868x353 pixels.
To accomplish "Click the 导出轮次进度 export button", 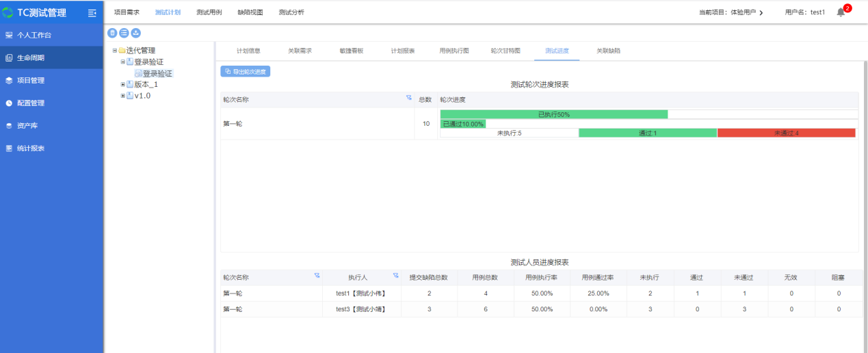I will point(245,71).
